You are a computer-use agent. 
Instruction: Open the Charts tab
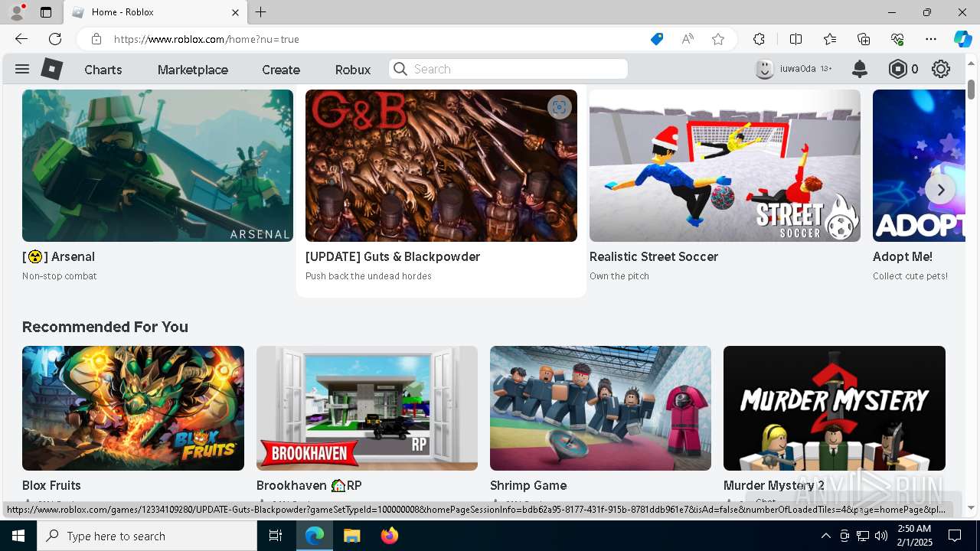[x=103, y=70]
